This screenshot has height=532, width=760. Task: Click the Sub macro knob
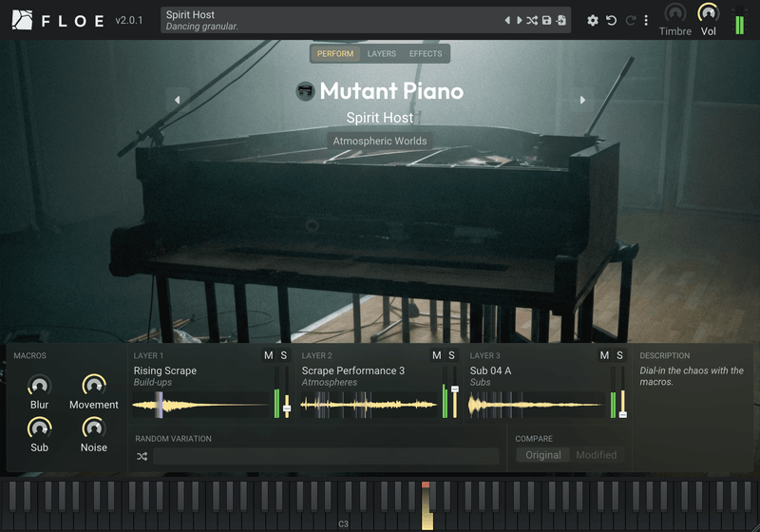pos(39,428)
